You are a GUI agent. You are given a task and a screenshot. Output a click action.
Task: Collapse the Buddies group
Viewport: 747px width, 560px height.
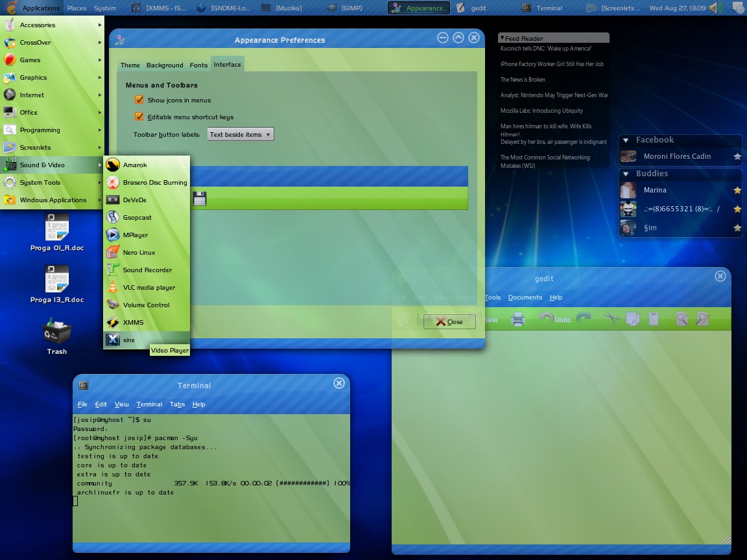coord(626,174)
